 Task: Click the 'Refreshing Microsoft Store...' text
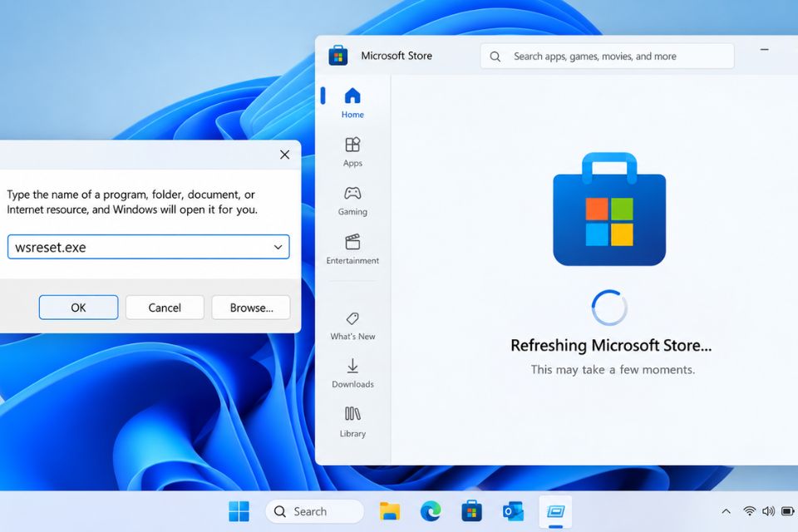611,345
